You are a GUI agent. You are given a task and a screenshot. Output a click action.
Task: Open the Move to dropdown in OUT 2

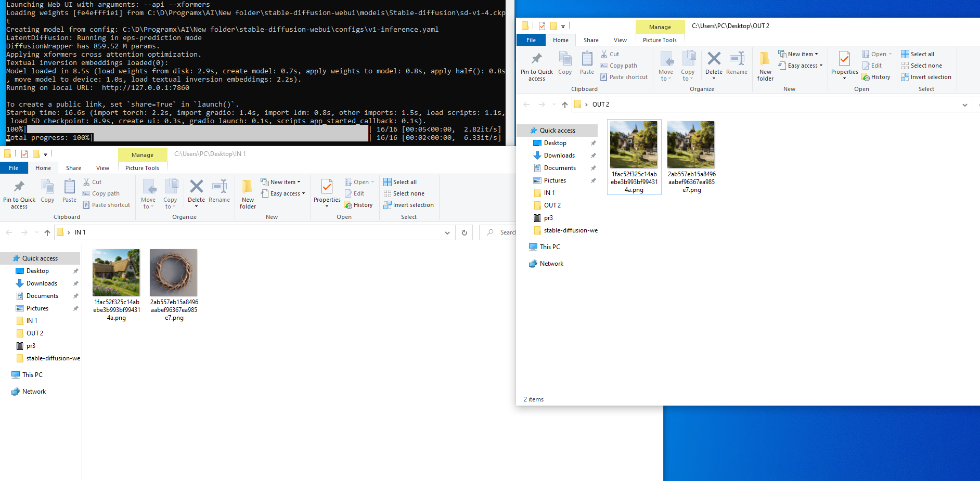coord(666,66)
